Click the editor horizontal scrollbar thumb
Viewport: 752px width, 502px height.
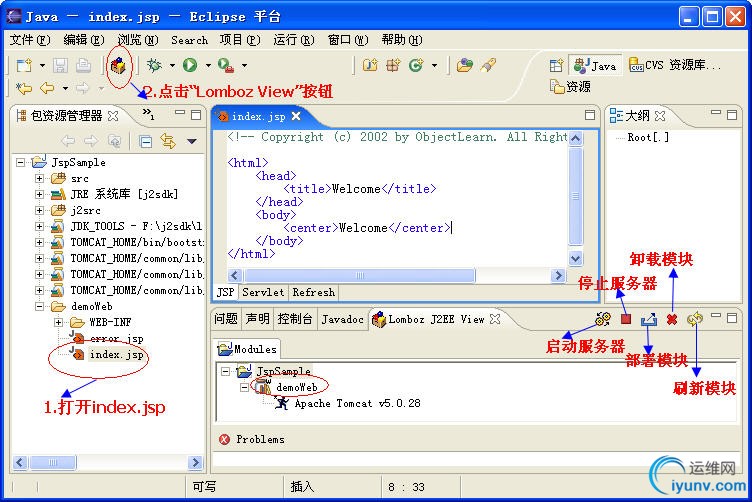pyautogui.click(x=359, y=276)
